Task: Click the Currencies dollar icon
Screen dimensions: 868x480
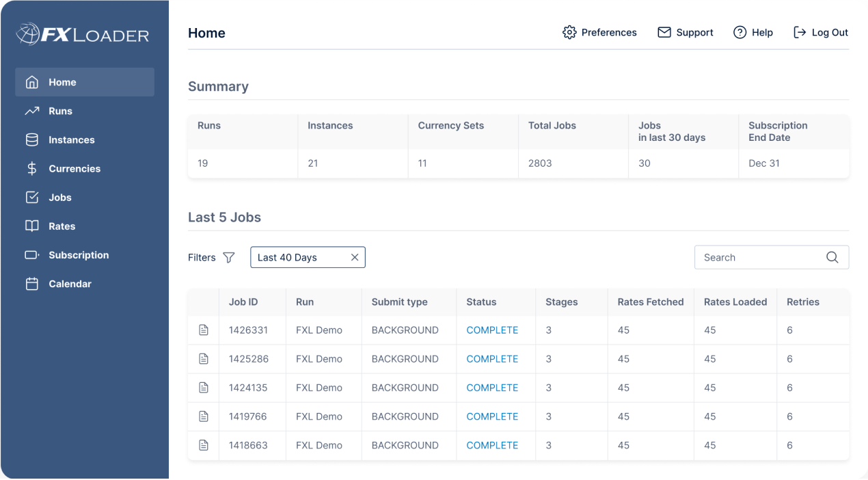Action: (x=31, y=168)
